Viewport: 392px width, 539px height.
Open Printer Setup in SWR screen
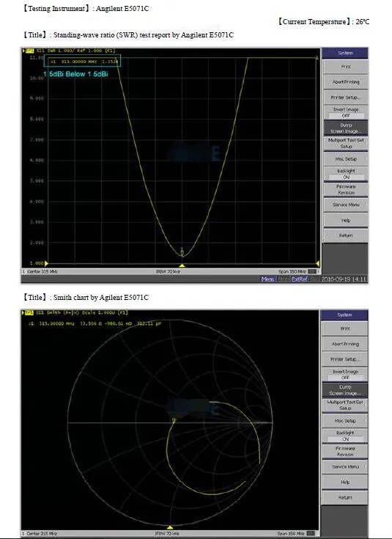(346, 98)
